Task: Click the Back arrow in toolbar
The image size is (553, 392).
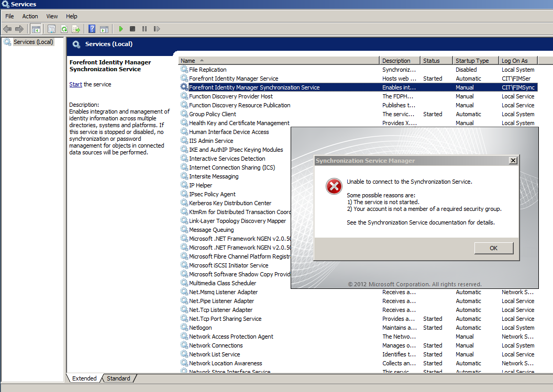Action: pyautogui.click(x=7, y=29)
